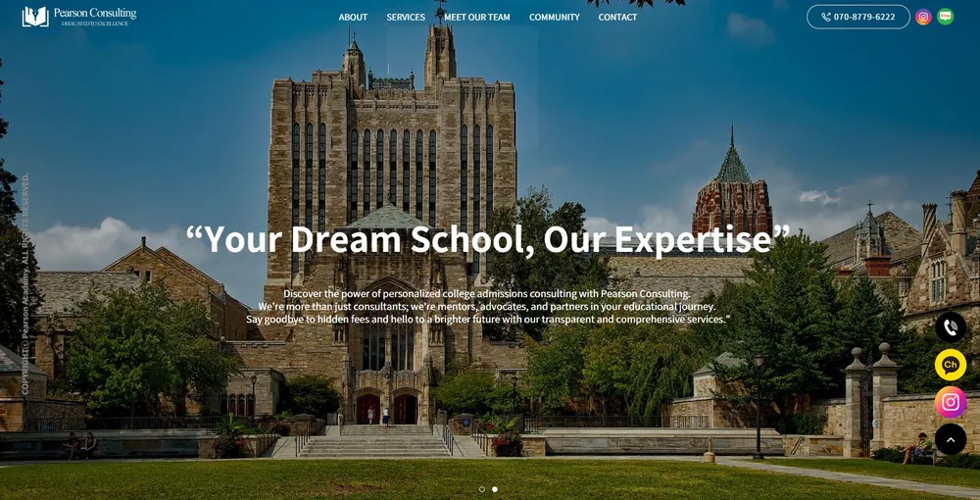
Task: Open Instagram from the header icon
Action: [x=923, y=17]
